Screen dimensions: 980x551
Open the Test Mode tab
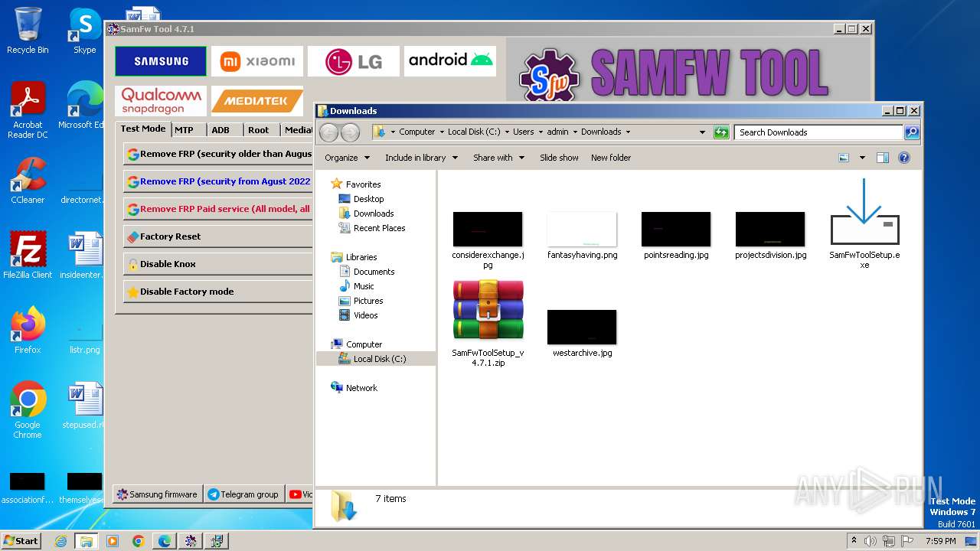(143, 129)
